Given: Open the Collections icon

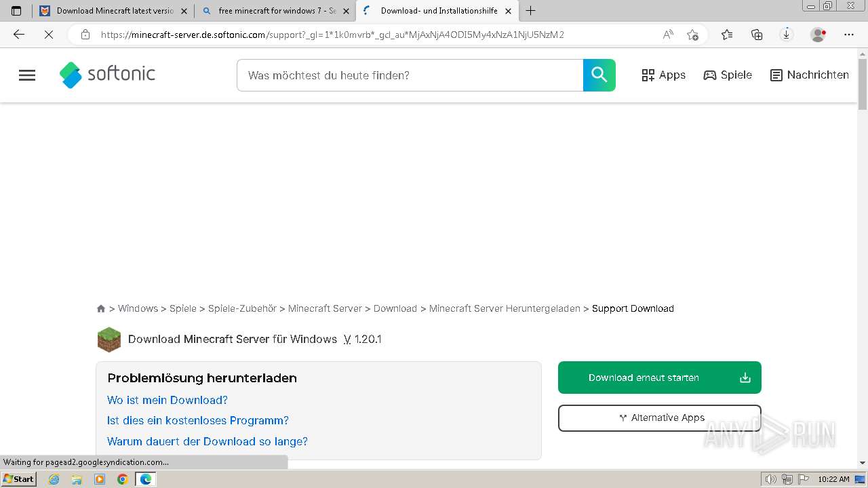Looking at the screenshot, I should point(757,35).
